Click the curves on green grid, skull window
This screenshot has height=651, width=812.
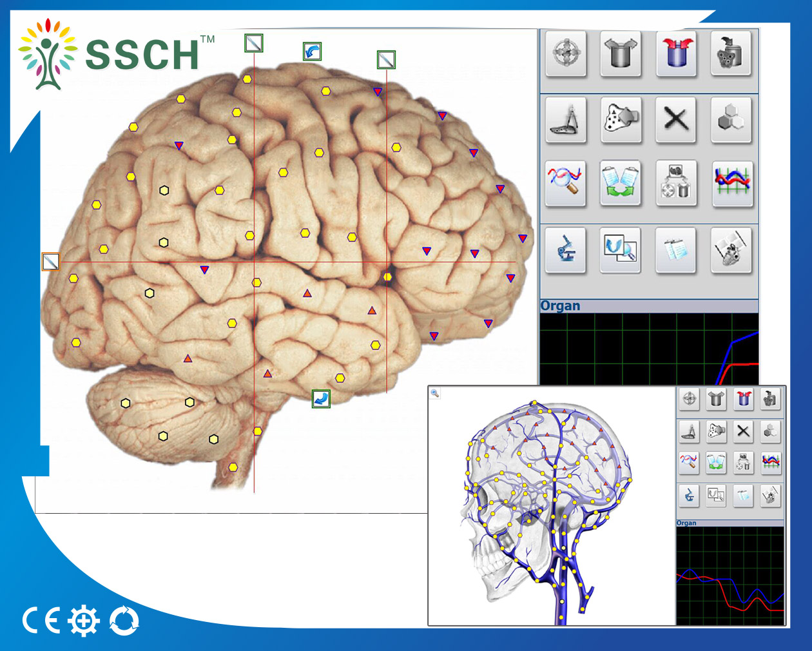tap(770, 462)
